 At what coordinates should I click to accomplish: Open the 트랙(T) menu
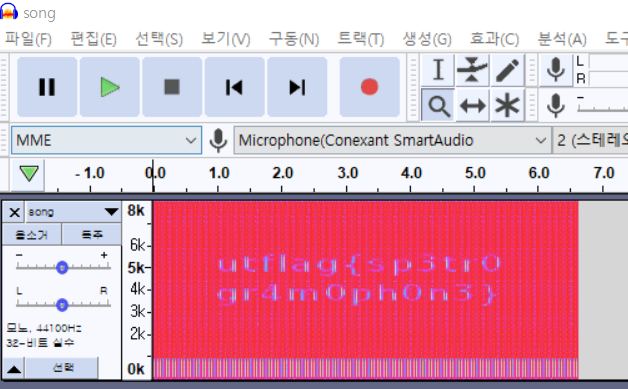(360, 39)
